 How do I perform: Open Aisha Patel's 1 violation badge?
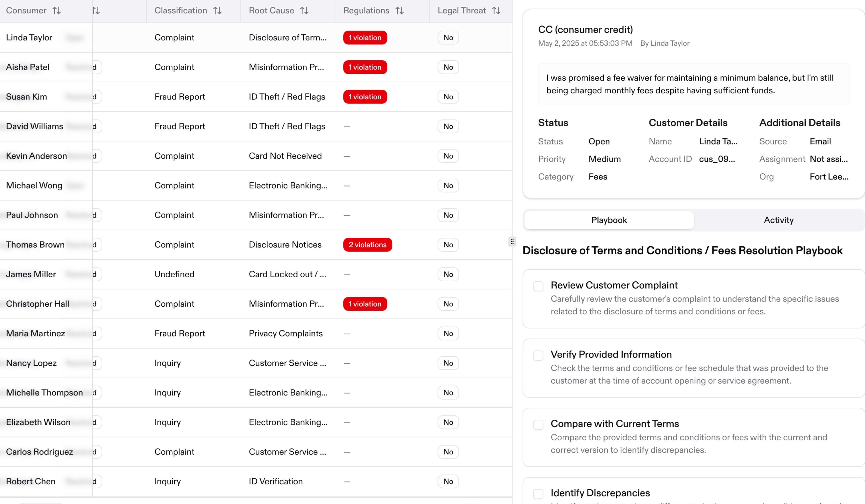point(365,67)
